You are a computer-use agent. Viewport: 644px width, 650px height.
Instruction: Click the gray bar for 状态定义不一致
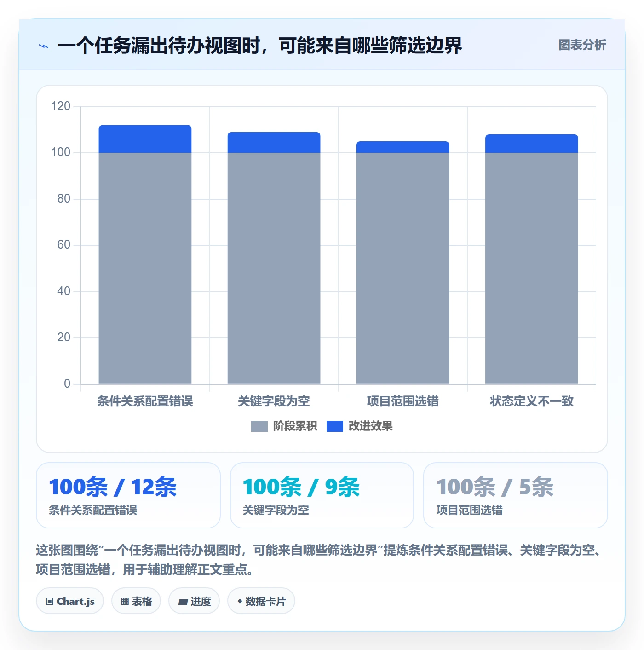(531, 268)
